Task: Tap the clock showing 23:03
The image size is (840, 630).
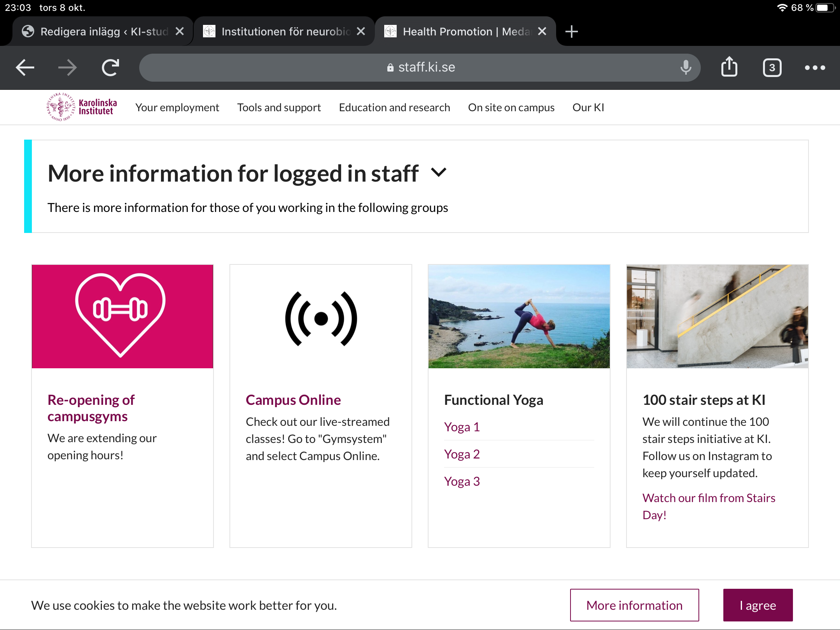Action: point(18,7)
